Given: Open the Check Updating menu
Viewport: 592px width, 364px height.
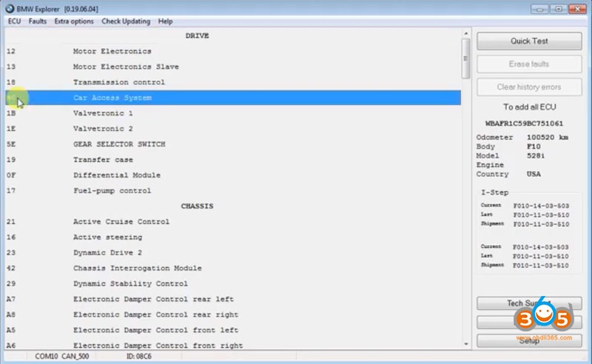Looking at the screenshot, I should click(x=126, y=21).
